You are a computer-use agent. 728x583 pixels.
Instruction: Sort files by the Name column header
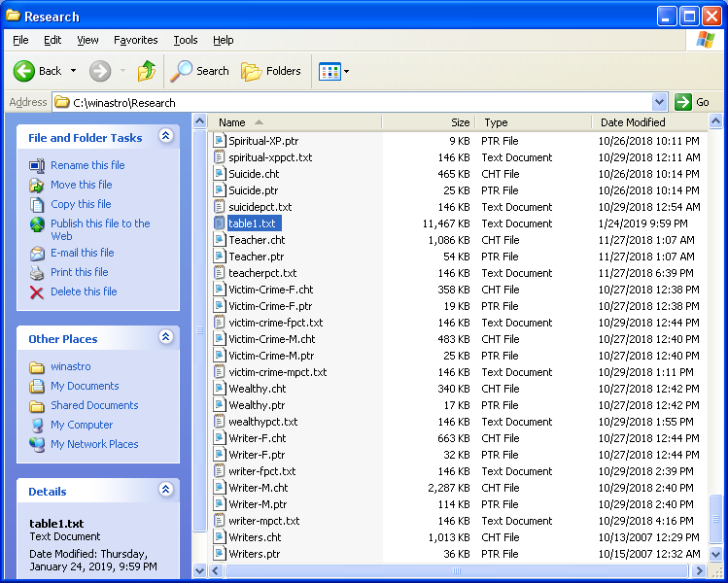(295, 122)
